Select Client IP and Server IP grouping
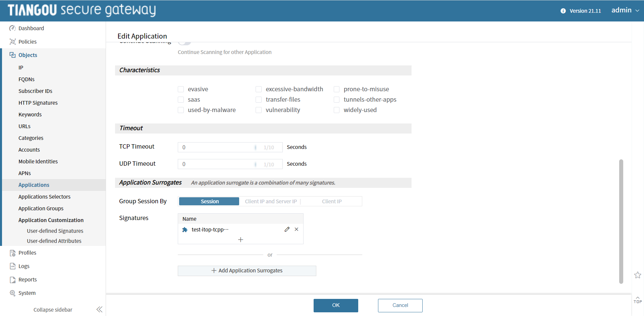The height and width of the screenshot is (316, 644). pos(271,201)
